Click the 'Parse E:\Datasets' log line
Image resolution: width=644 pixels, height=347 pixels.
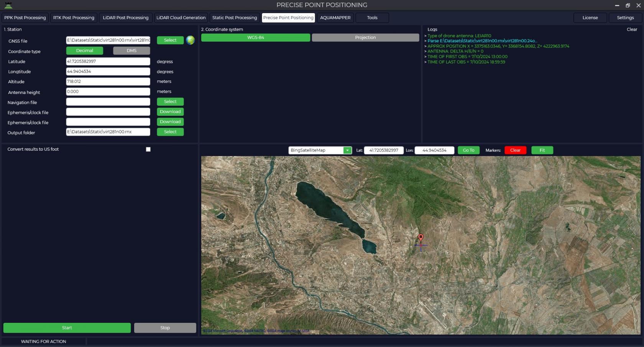(x=482, y=41)
